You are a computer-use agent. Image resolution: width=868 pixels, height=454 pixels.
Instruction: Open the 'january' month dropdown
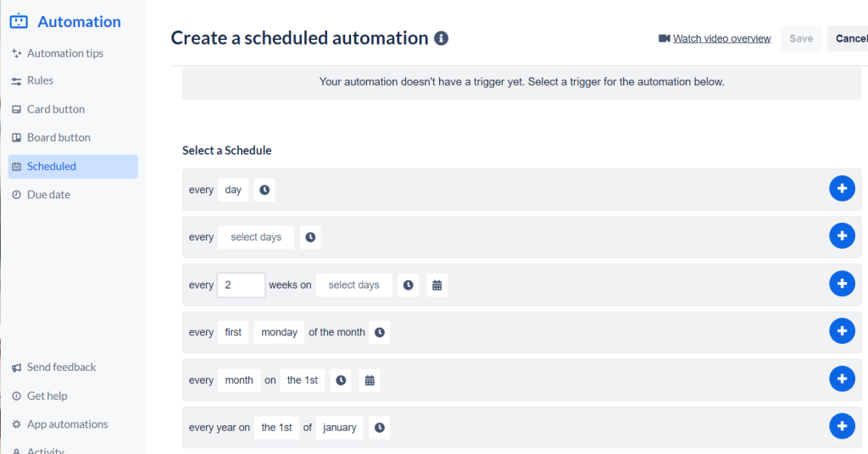340,428
